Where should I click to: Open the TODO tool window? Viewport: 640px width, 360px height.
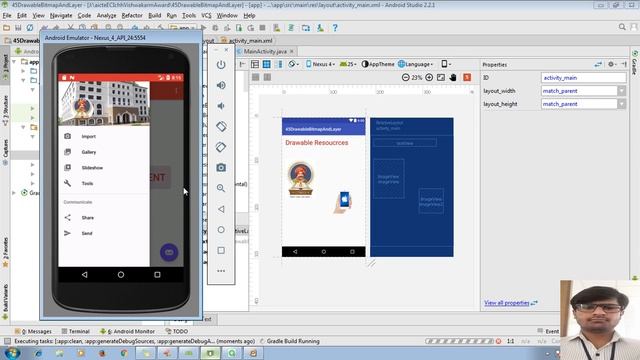(177, 331)
